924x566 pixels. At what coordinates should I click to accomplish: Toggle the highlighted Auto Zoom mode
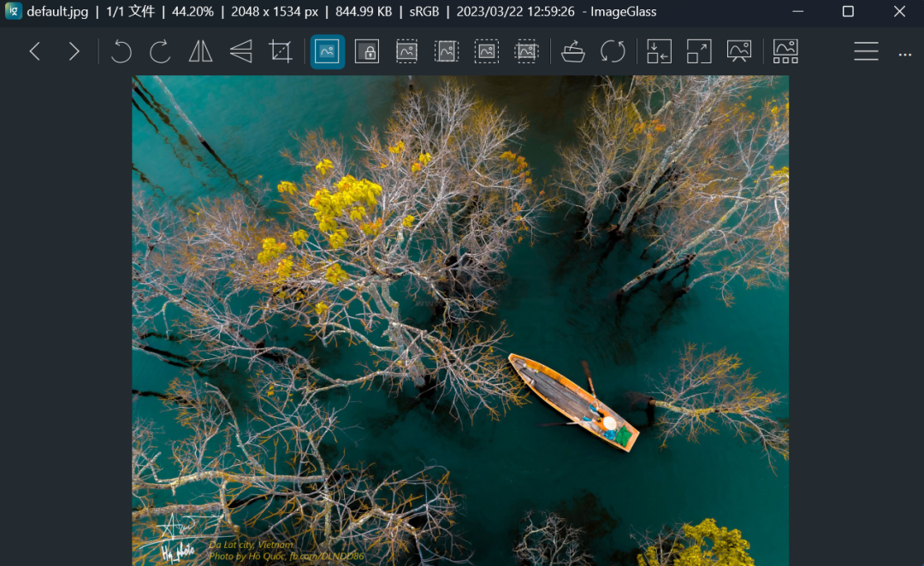click(327, 51)
